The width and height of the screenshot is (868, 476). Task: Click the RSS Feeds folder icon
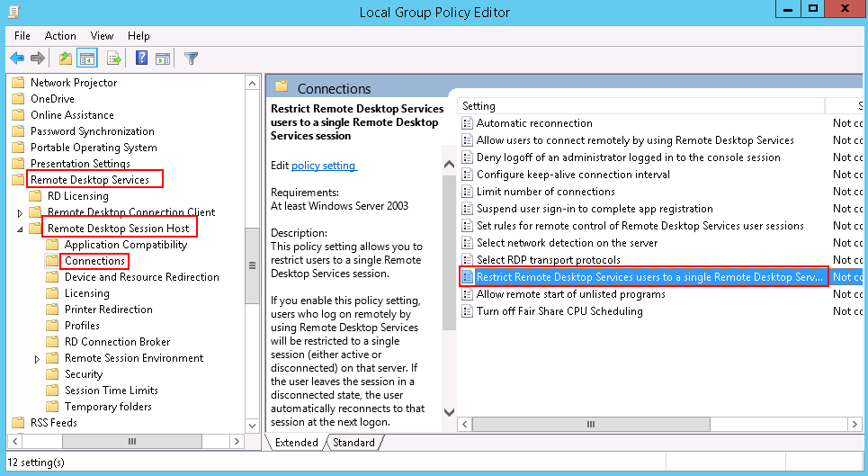pyautogui.click(x=18, y=422)
